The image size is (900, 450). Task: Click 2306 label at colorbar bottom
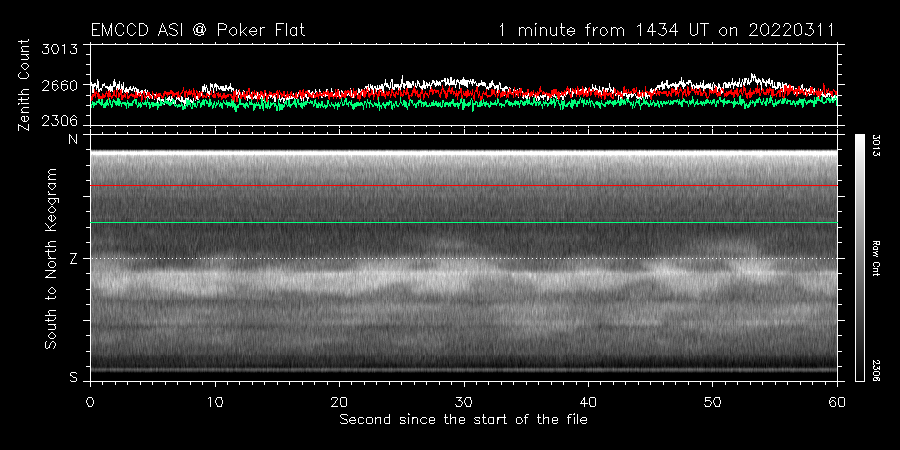click(876, 370)
